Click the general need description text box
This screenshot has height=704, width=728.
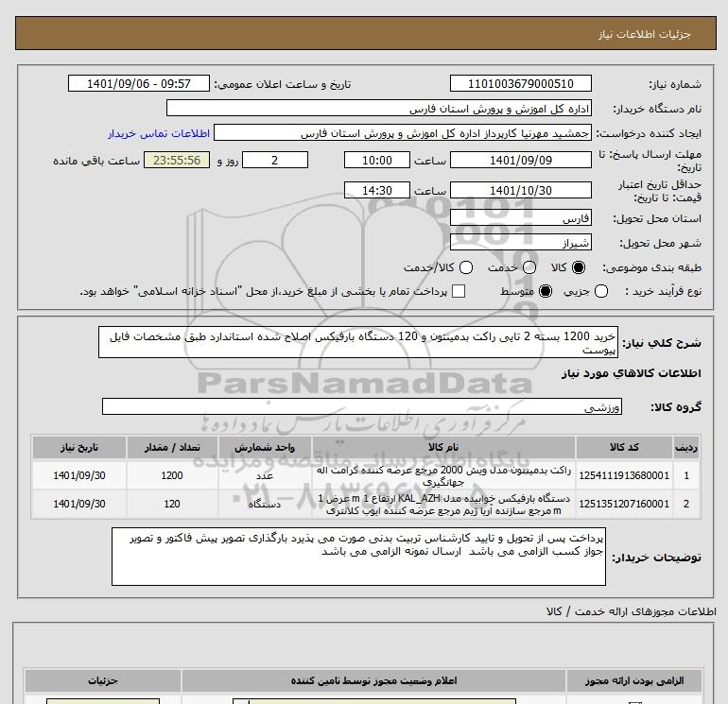(358, 342)
